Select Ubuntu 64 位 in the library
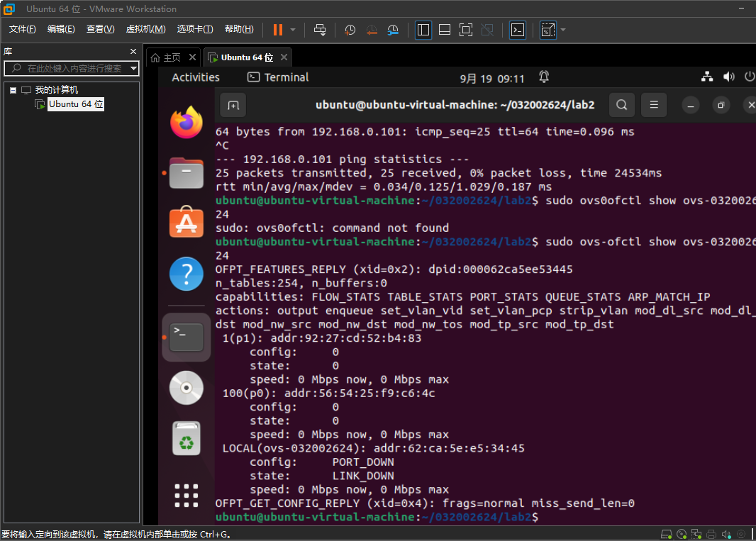Viewport: 756px width, 541px height. coord(76,104)
